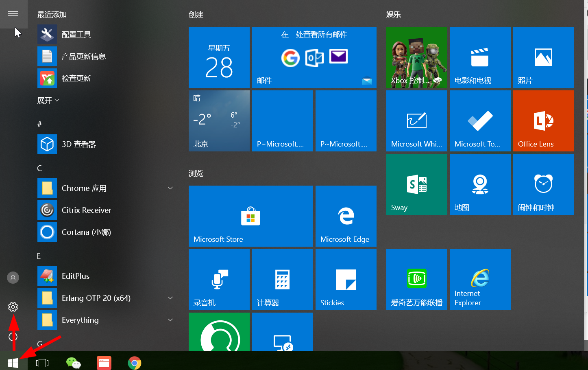The width and height of the screenshot is (588, 370).
Task: Open the second P~Microsoft tile
Action: click(346, 121)
